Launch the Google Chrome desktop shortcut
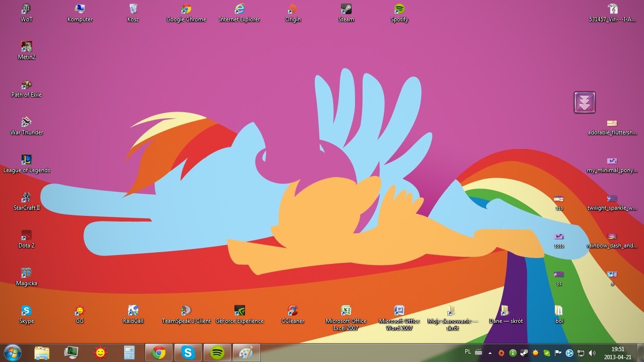644x362 pixels. click(186, 13)
